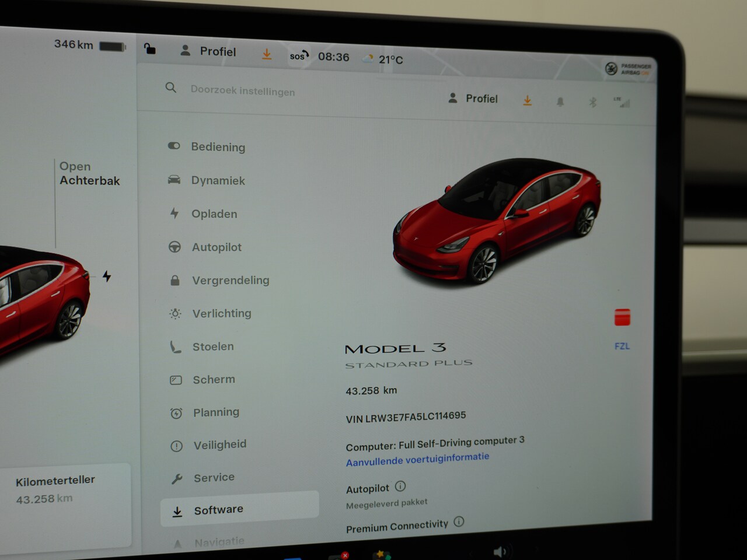
Task: Open the Opladen charging menu
Action: coord(214,214)
